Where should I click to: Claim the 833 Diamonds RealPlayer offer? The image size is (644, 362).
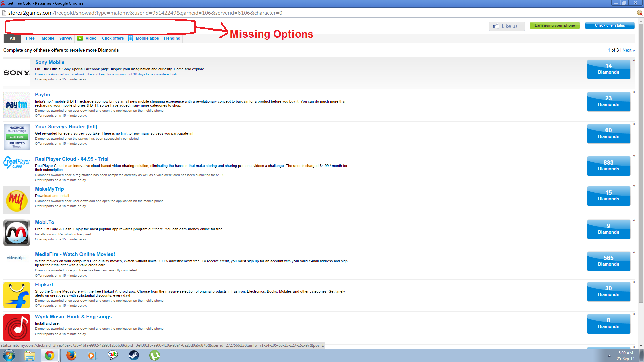coord(608,166)
